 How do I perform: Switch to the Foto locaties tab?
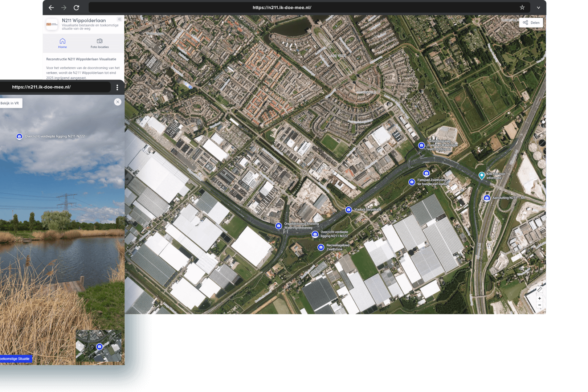coord(99,43)
